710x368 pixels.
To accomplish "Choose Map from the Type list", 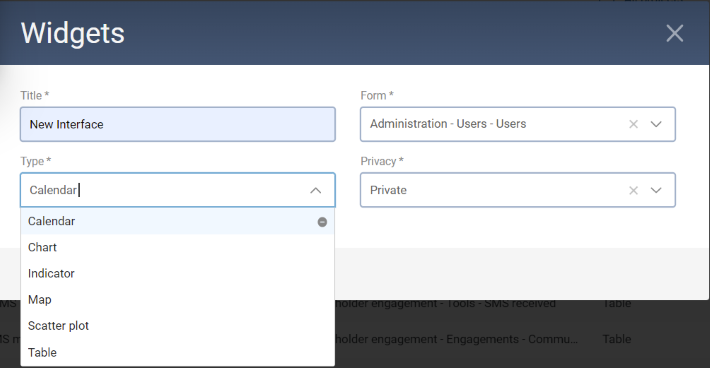I will pos(178,300).
